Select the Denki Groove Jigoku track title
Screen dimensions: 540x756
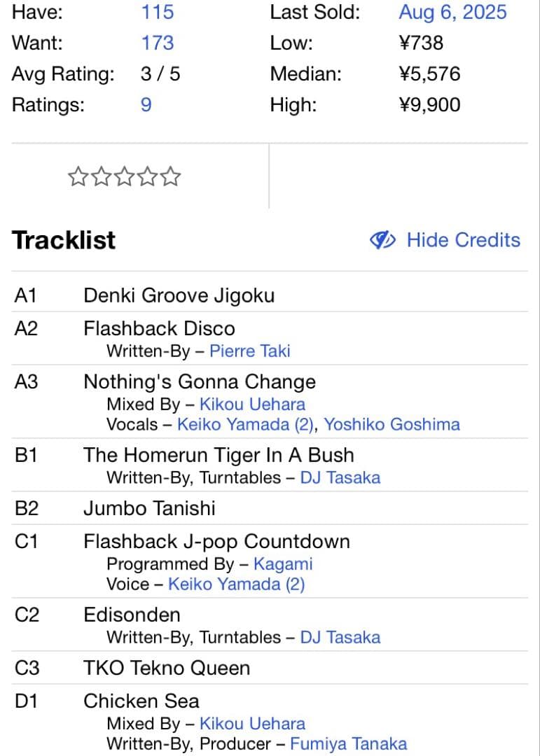[x=179, y=295]
